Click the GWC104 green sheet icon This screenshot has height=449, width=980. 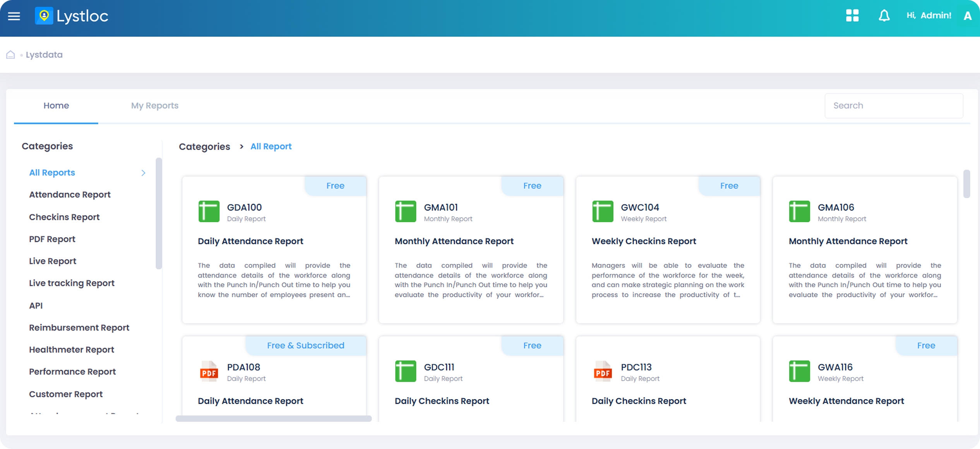603,211
